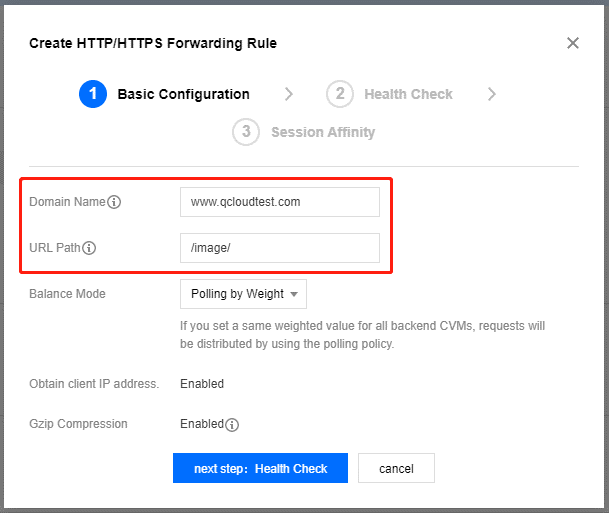The image size is (609, 513).
Task: Click chevron arrow after Basic Configuration
Action: pos(288,94)
